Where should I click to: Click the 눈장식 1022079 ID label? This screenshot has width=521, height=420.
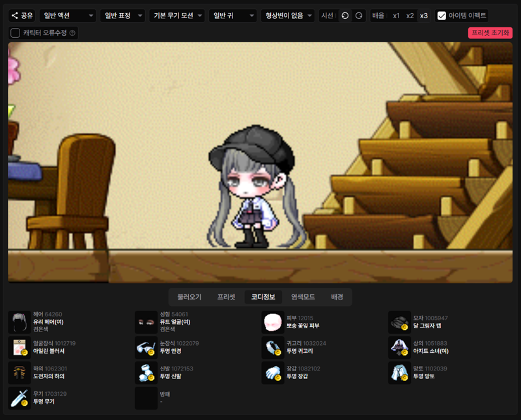pos(180,343)
